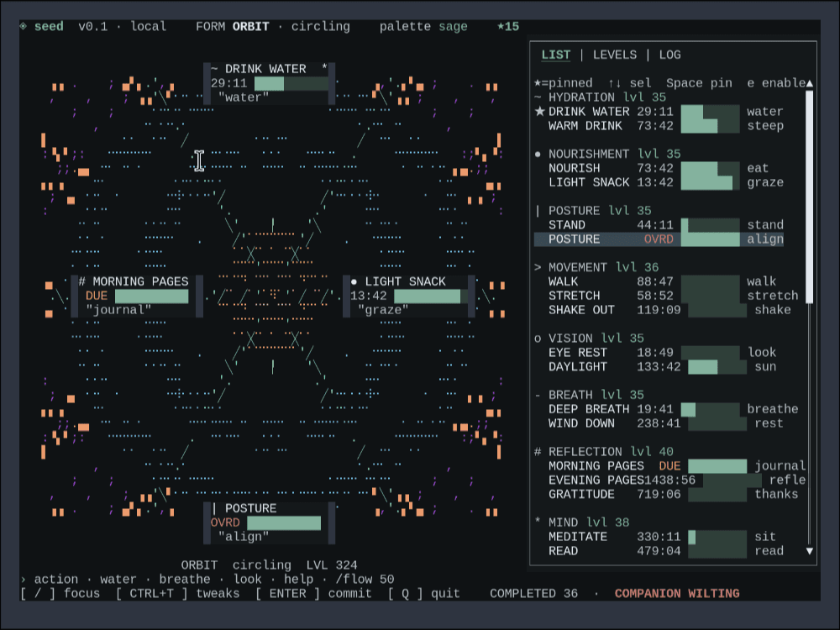Expand the MOVEMENT lvl 36 group chevron
Screen dimensions: 840x630
pyautogui.click(x=538, y=267)
